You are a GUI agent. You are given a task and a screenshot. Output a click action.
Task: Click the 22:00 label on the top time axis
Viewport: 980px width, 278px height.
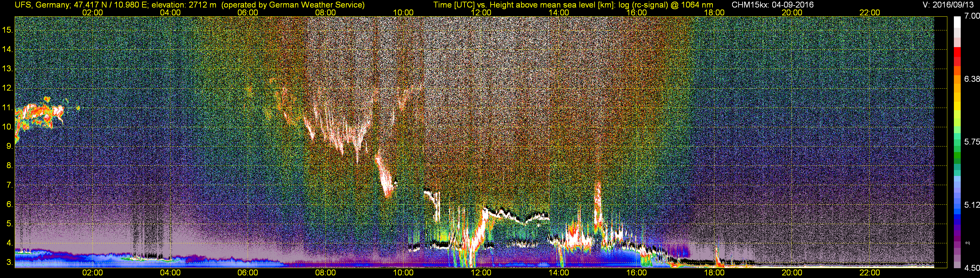(870, 12)
